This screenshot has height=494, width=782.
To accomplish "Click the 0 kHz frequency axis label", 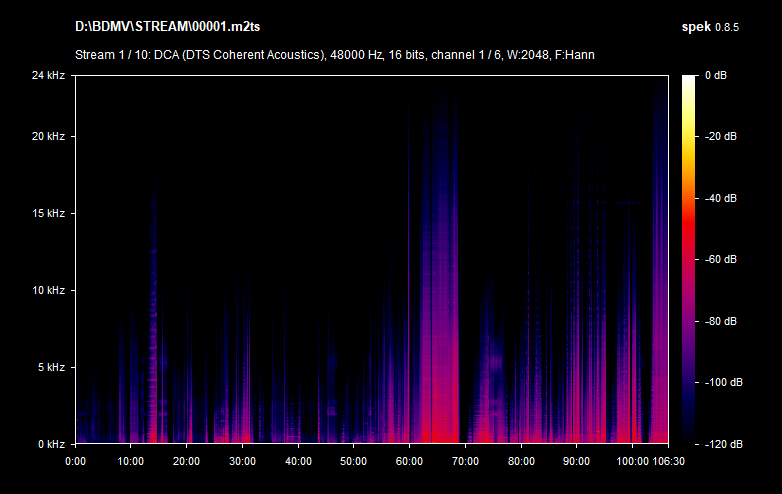I will (50, 444).
